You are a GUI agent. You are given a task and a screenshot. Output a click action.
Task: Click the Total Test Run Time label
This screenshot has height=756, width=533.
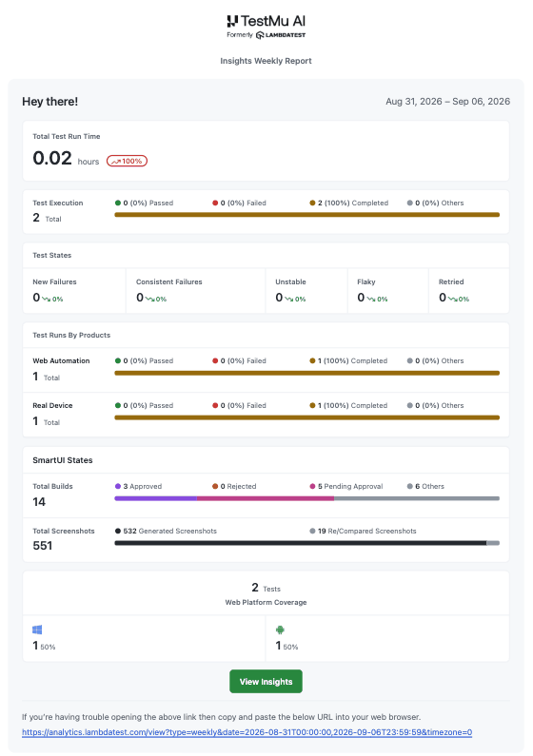[x=67, y=136]
